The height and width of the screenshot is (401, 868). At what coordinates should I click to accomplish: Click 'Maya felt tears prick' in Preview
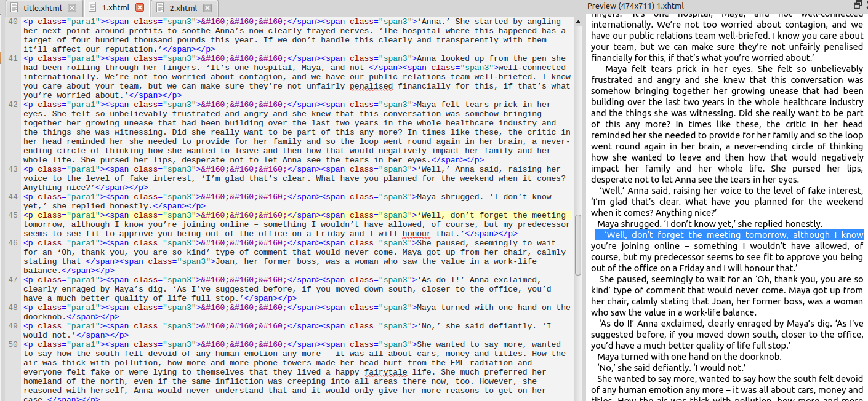click(651, 68)
